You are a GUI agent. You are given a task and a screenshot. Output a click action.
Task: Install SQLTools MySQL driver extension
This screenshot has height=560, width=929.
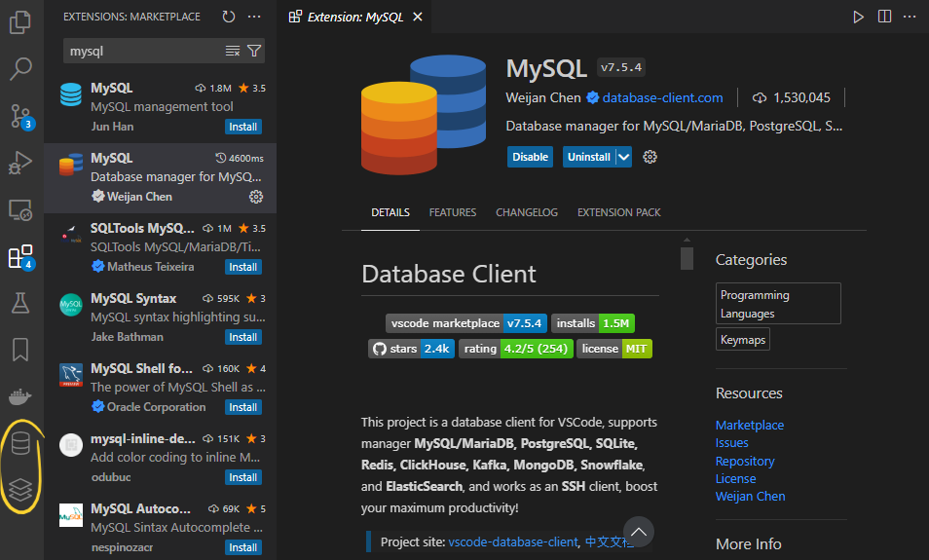click(242, 267)
